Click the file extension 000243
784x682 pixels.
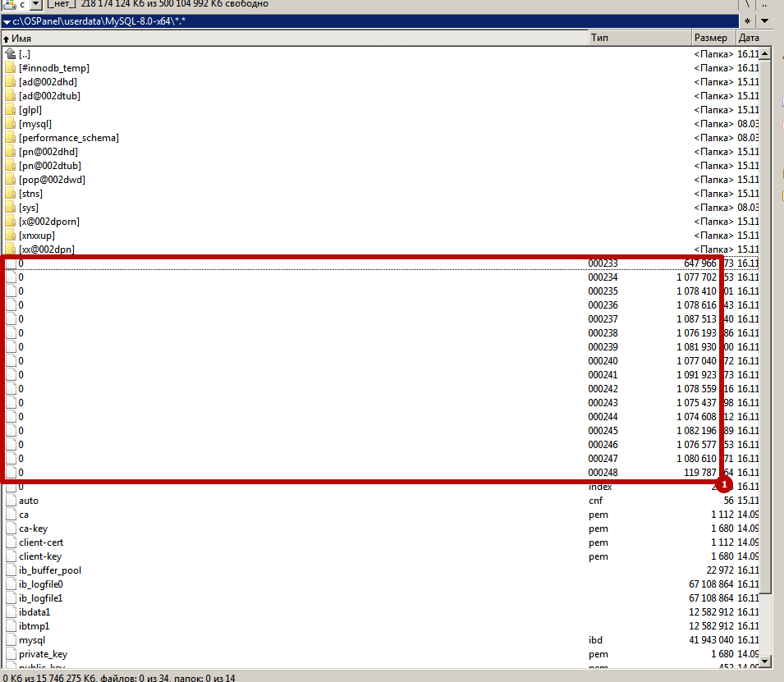coord(603,404)
